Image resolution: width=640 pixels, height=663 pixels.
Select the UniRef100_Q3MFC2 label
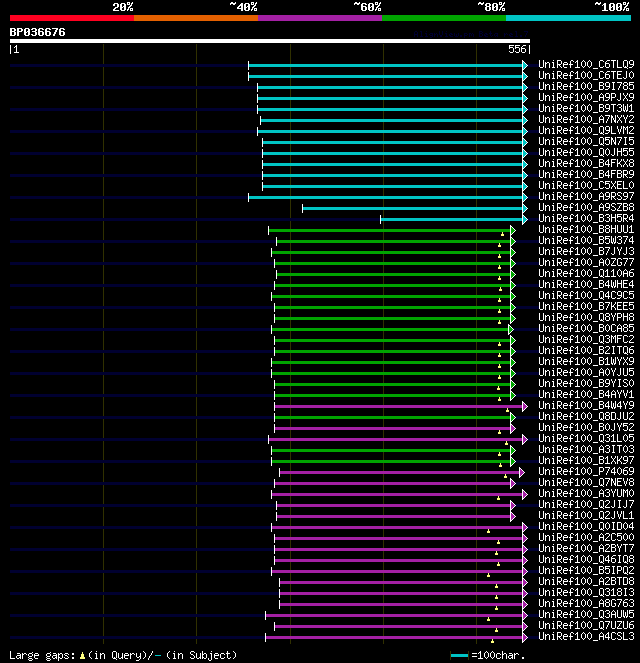pyautogui.click(x=586, y=339)
